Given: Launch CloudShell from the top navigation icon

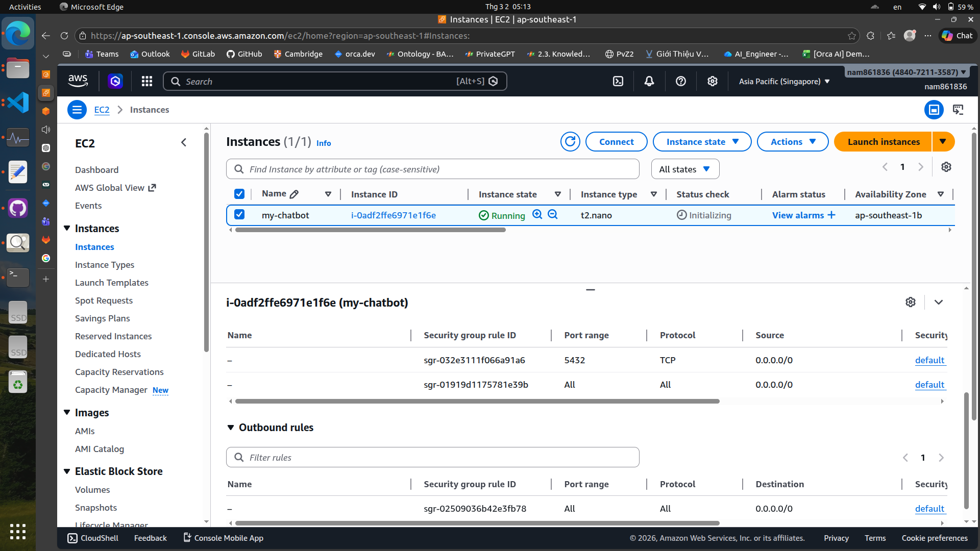Looking at the screenshot, I should [x=618, y=81].
